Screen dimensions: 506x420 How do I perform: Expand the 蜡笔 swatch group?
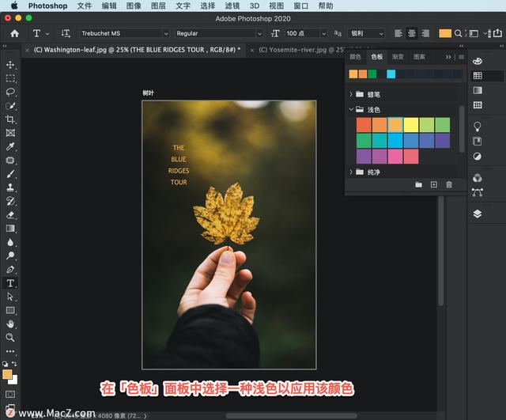pos(351,94)
